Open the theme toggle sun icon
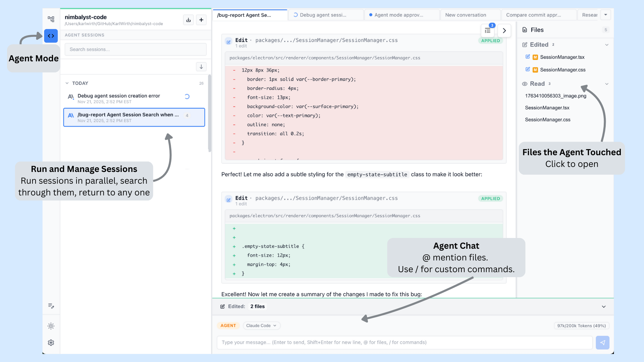 (51, 326)
